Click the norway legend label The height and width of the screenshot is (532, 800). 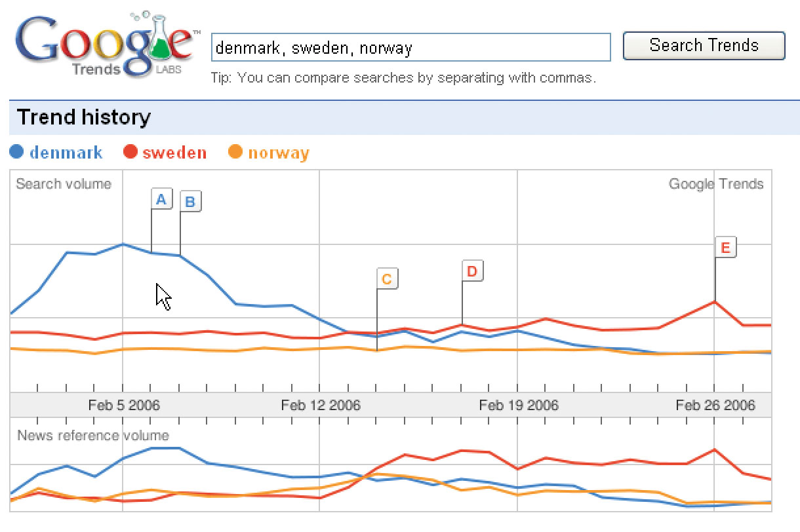click(x=279, y=153)
